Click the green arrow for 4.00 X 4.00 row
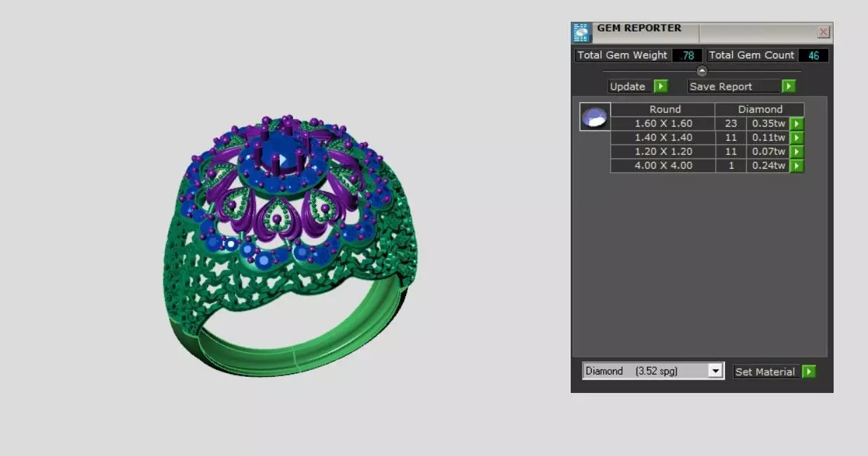The image size is (868, 456). tap(796, 166)
